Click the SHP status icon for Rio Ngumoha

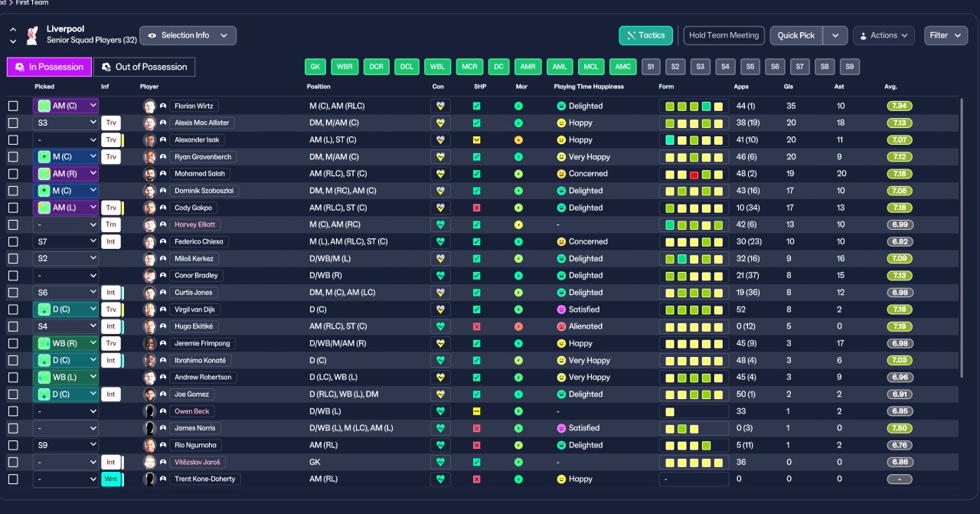[x=477, y=446]
